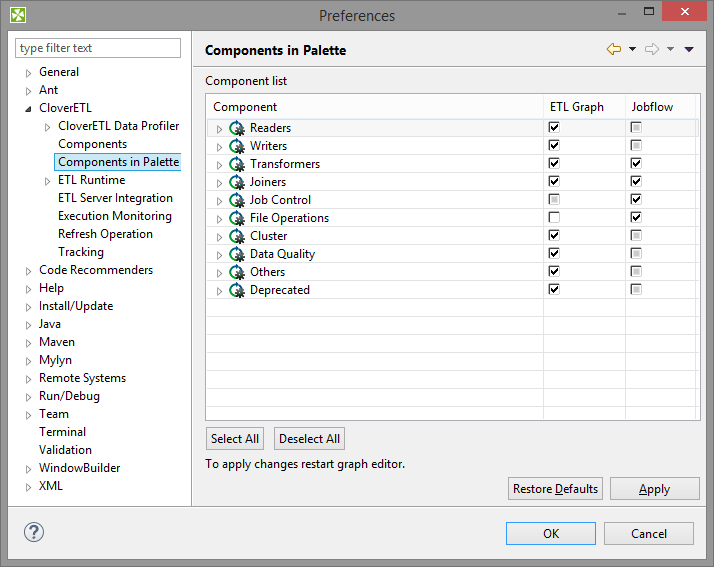This screenshot has width=714, height=567.
Task: Click the Deprecated component icon
Action: (x=237, y=290)
